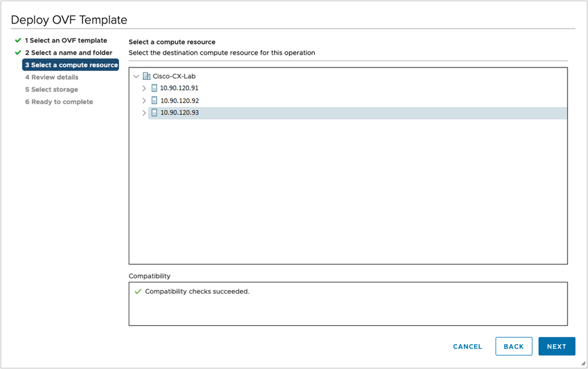Screen dimensions: 588x369
Task: Expand host 10.90.120.93 chevron
Action: [144, 113]
